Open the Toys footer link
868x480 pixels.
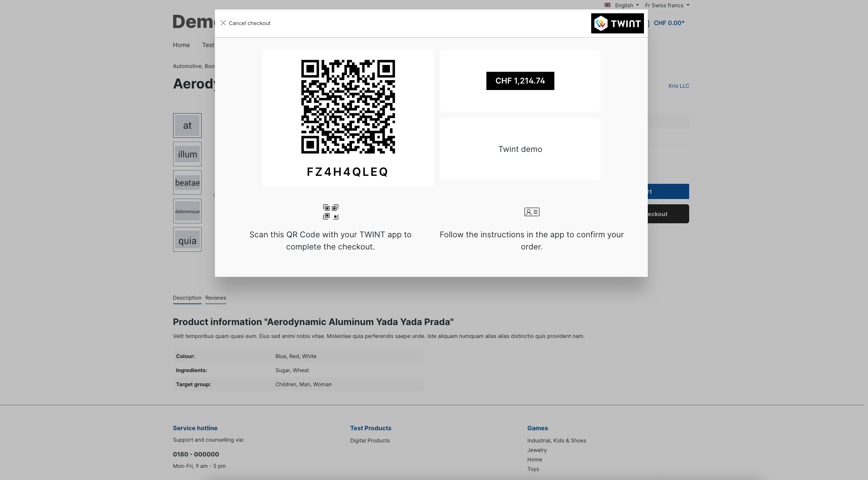pyautogui.click(x=533, y=469)
